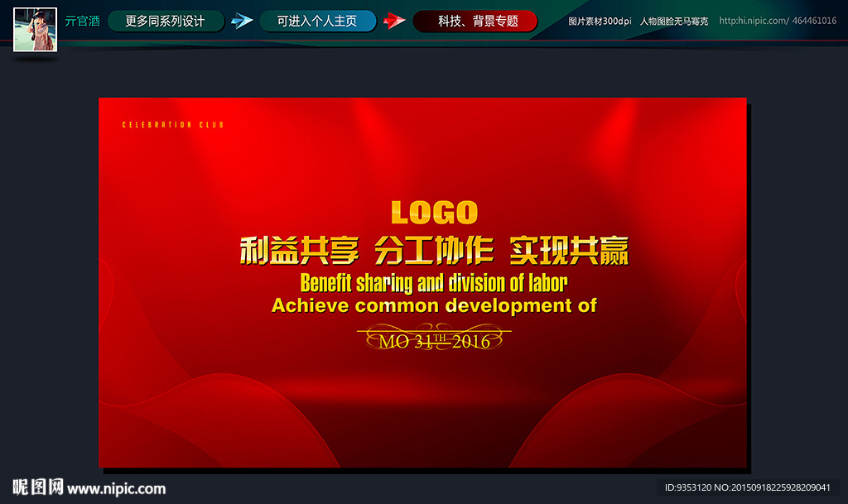
Task: Click the 利益共享 headline text
Action: click(299, 251)
